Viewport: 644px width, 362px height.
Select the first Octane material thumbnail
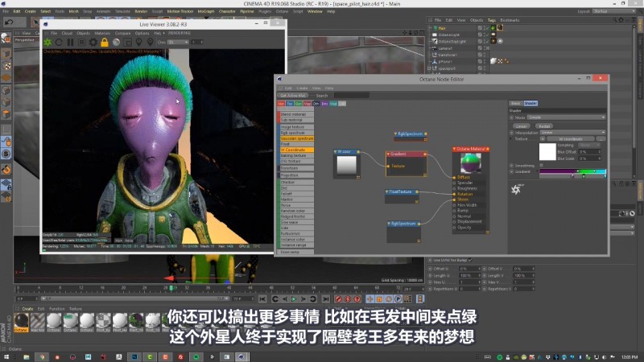[21, 323]
